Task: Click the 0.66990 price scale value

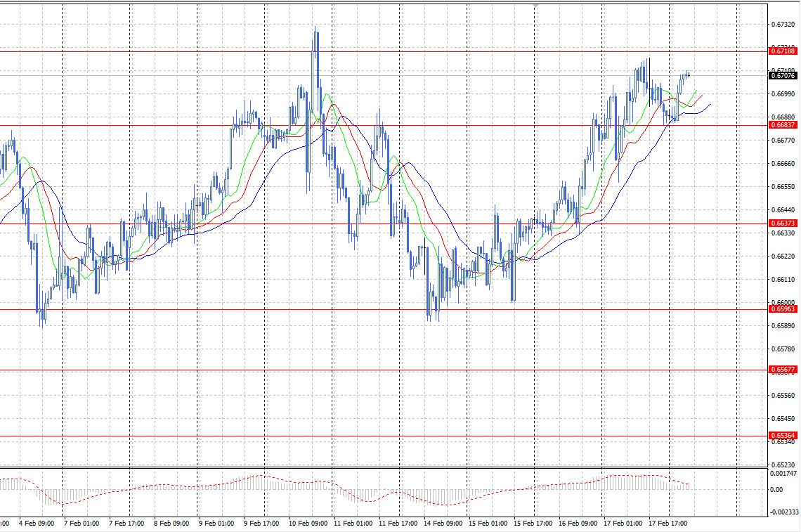Action: 783,94
